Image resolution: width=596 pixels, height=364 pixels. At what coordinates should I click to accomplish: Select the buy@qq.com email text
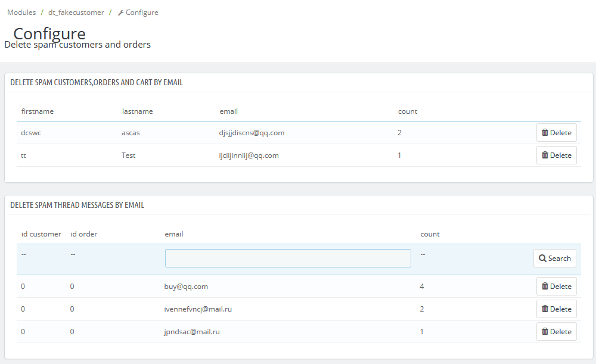click(x=187, y=287)
